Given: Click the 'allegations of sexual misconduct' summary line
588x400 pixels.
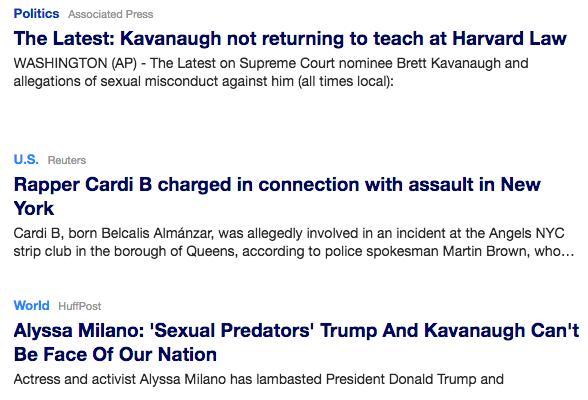Looking at the screenshot, I should [x=204, y=81].
